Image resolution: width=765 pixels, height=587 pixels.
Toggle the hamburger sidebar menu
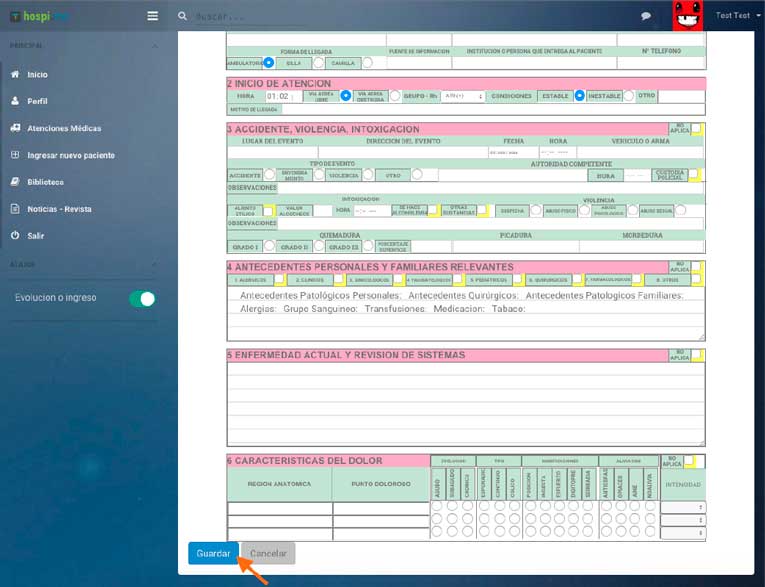[152, 16]
